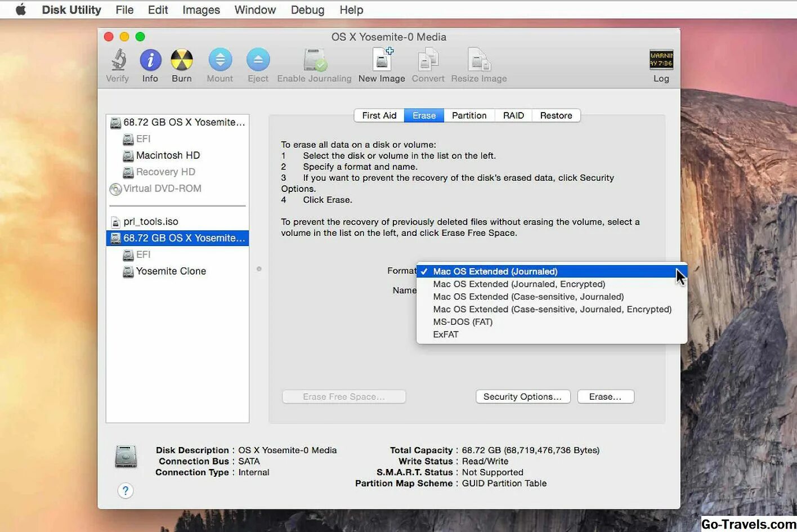
Task: Open the Disk Utility menu
Action: click(x=71, y=10)
